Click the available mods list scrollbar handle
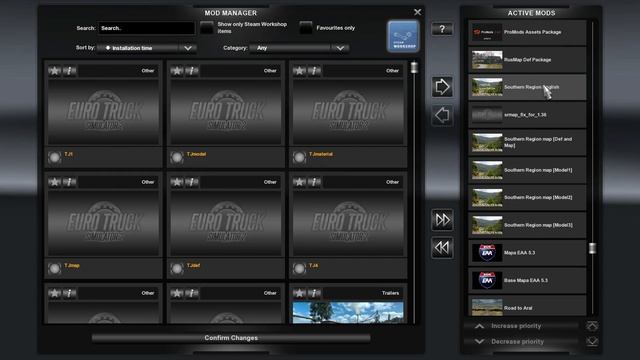Viewport: 640px width, 360px height. coord(414,67)
